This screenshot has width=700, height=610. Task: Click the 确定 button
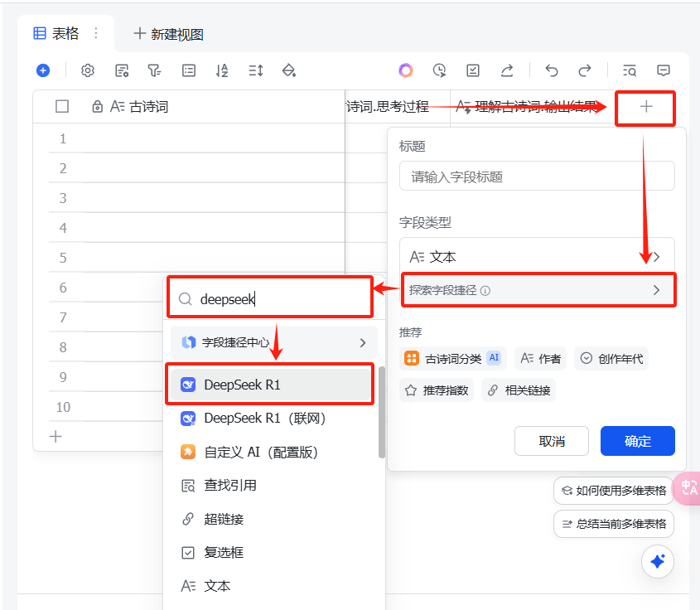[x=638, y=441]
